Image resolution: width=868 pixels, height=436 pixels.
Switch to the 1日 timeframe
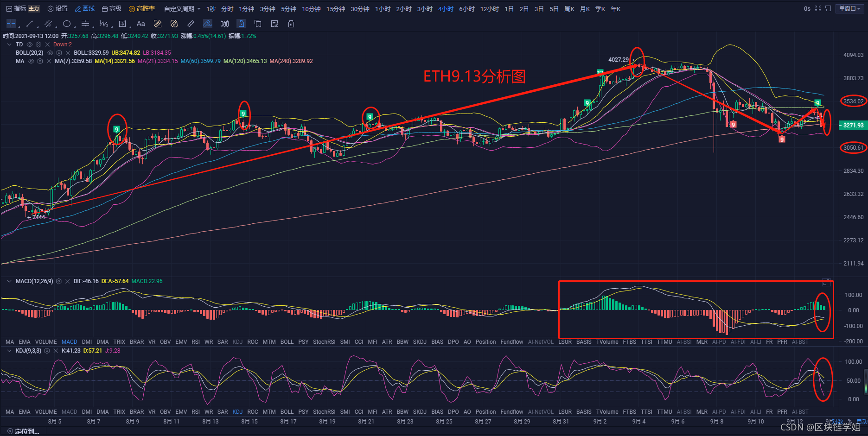(509, 9)
